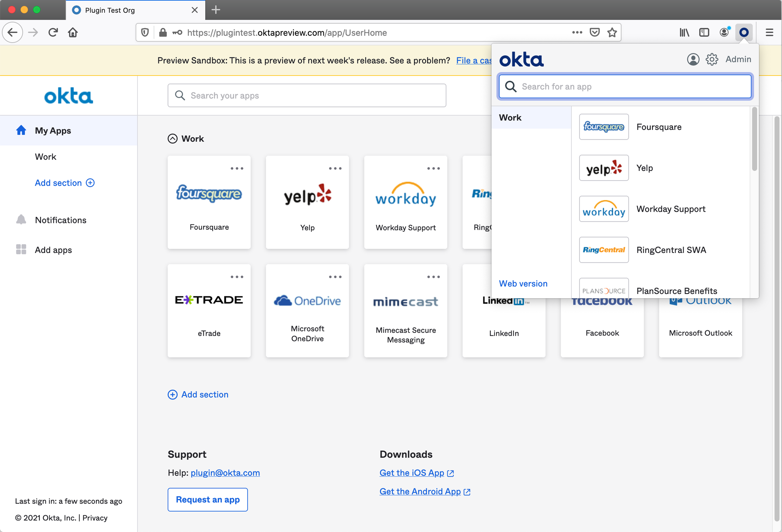
Task: Launch PlanSource Benefits from popup list
Action: tap(661, 288)
